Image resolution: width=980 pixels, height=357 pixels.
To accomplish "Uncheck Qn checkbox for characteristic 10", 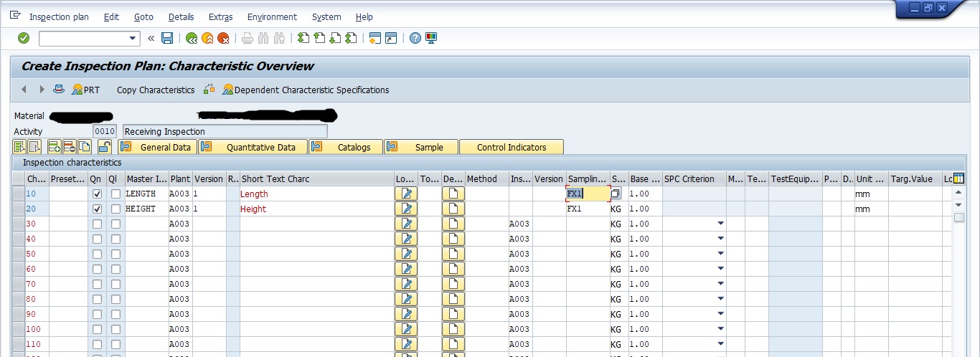I will coord(98,194).
